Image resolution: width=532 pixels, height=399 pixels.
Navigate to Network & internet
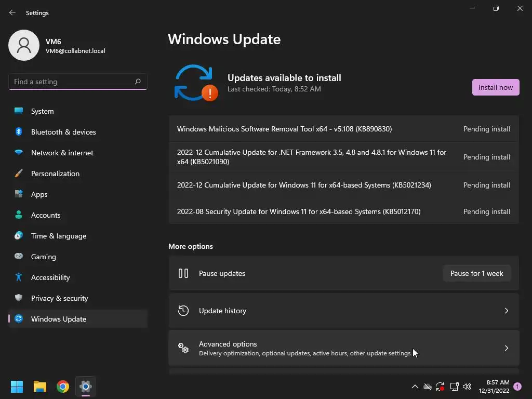[x=78, y=152]
